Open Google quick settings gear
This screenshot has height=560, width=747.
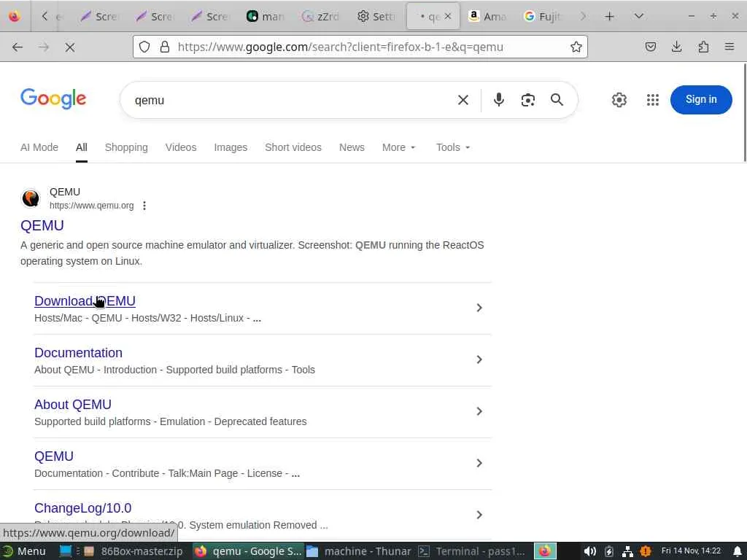619,100
